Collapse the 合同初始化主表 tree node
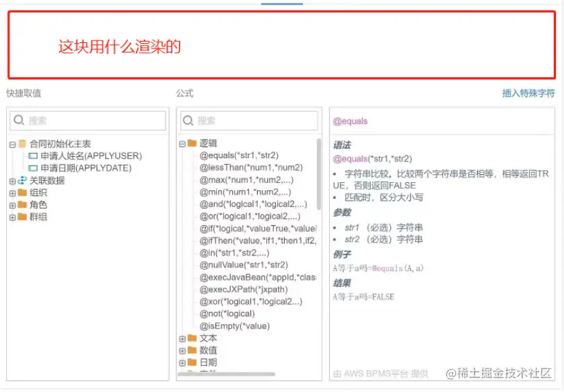 tap(13, 145)
